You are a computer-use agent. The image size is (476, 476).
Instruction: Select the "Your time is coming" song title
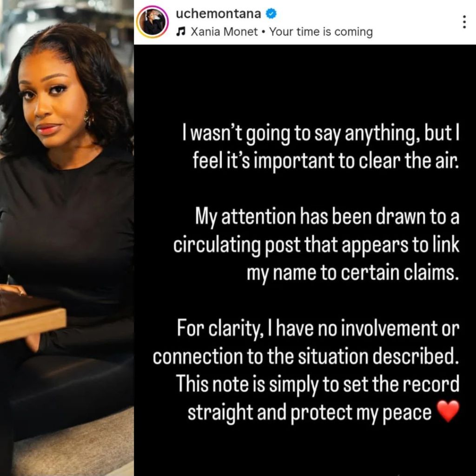(x=321, y=32)
